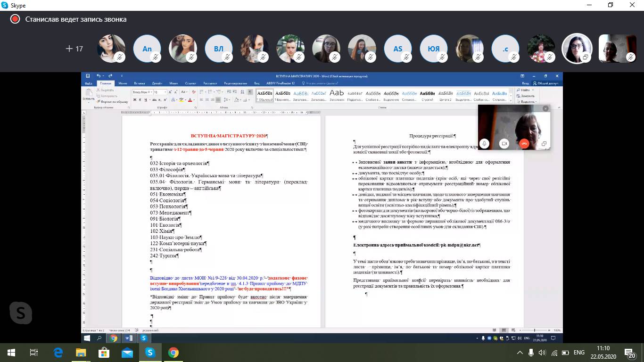Viewport: 644px width, 362px height.
Task: Open the Mail app from the taskbar
Action: [x=127, y=353]
